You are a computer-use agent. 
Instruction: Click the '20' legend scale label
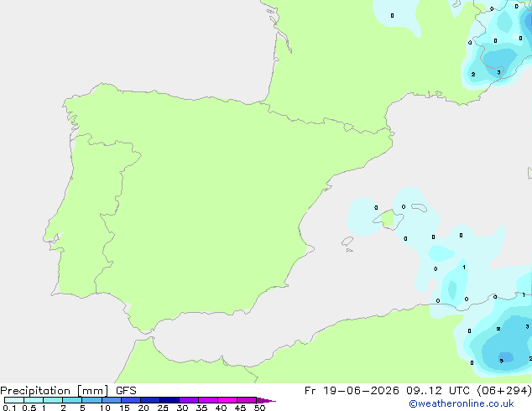143,408
